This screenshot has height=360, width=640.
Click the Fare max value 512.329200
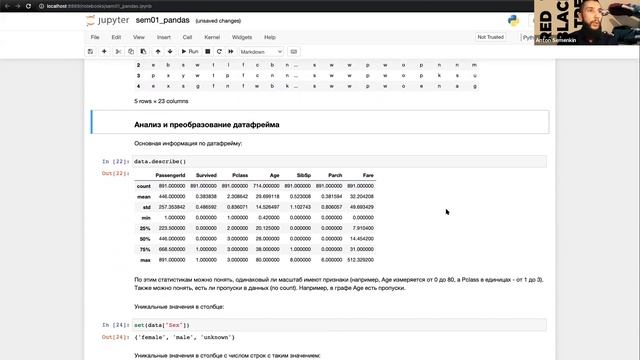(360, 260)
